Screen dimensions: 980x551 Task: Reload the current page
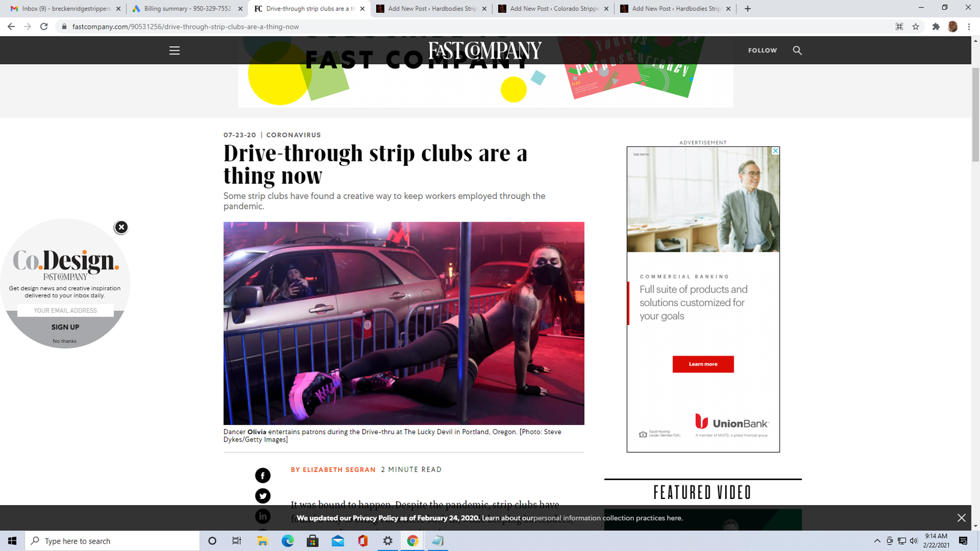pos(44,27)
